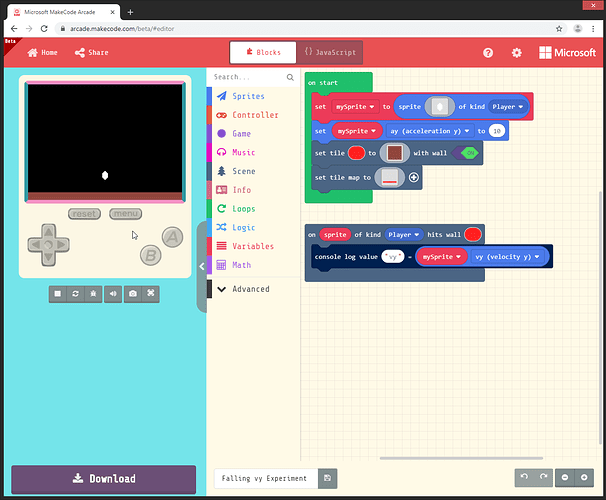This screenshot has height=500, width=606.
Task: Tap the simulator B button
Action: 151,255
